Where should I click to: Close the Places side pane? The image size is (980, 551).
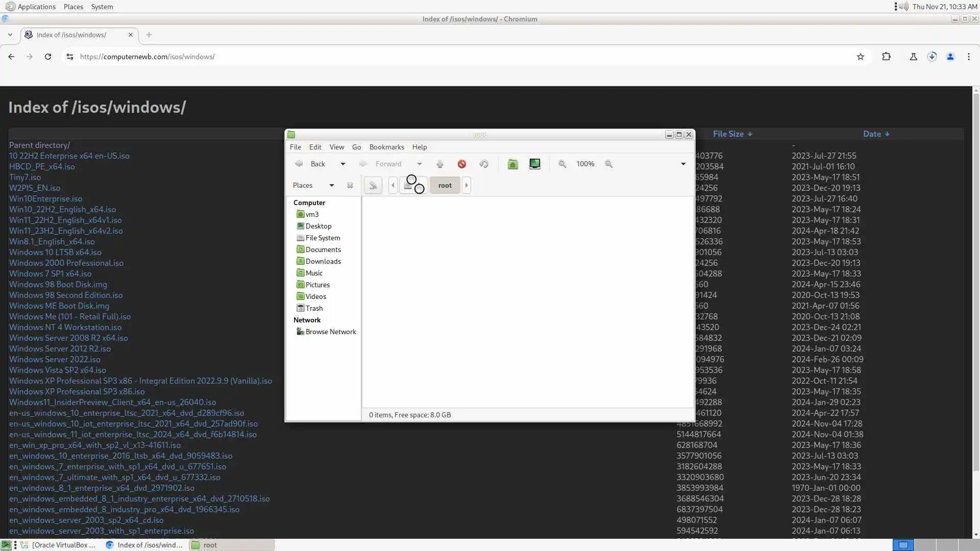point(350,185)
